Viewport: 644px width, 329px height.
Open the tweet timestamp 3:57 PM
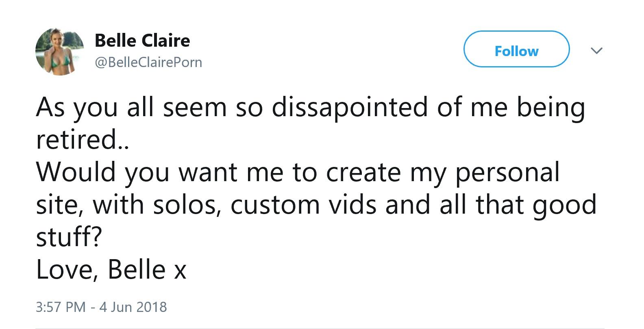tap(61, 307)
